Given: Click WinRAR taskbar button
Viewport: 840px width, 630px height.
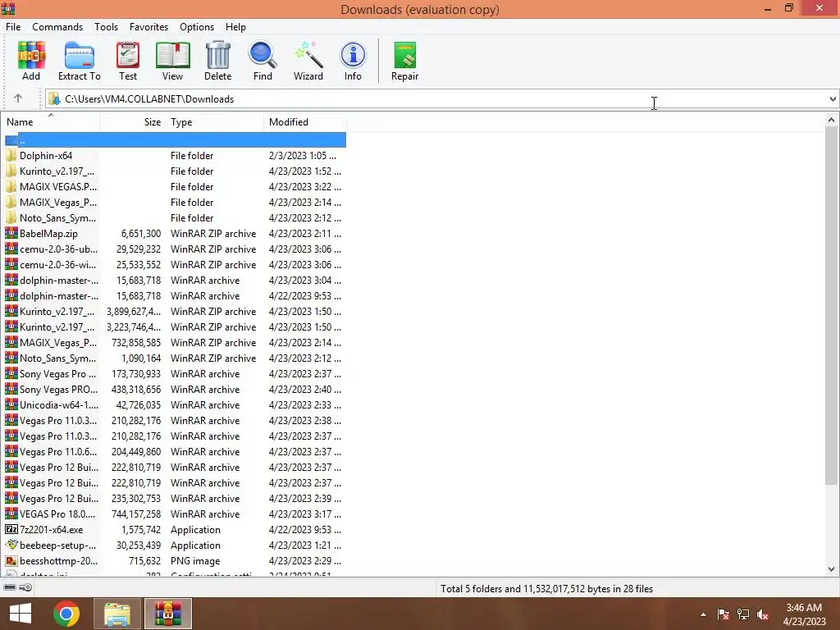Looking at the screenshot, I should tap(167, 614).
